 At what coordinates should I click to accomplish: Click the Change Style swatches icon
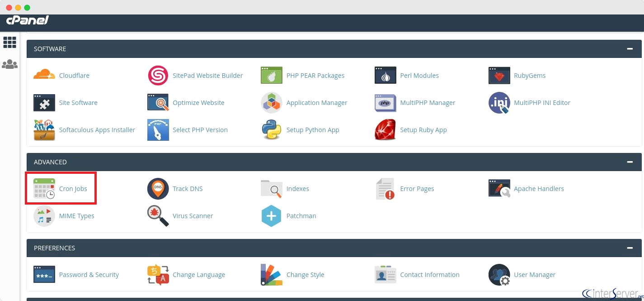[x=272, y=275]
